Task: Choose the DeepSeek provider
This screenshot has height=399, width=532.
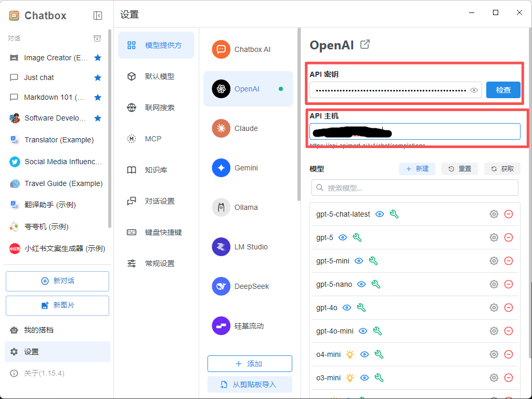Action: 248,286
